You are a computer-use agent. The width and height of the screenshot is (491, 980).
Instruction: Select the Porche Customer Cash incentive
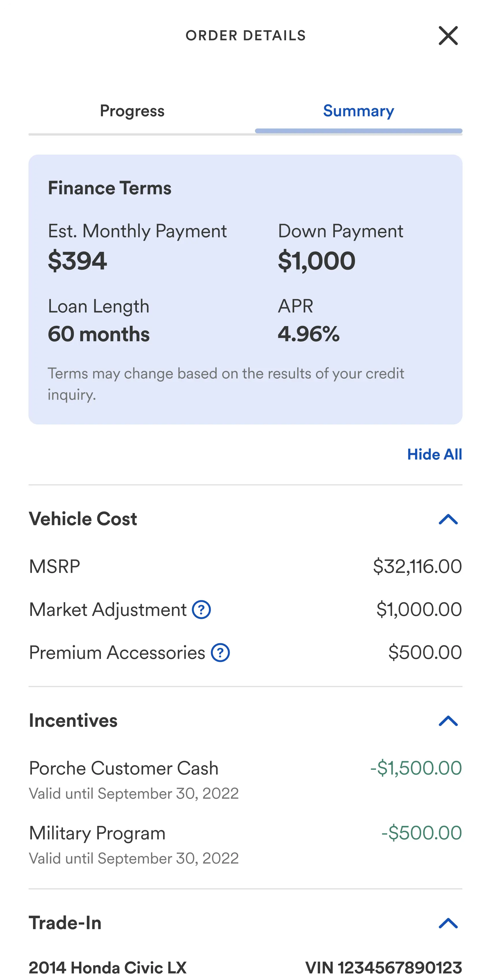(124, 768)
